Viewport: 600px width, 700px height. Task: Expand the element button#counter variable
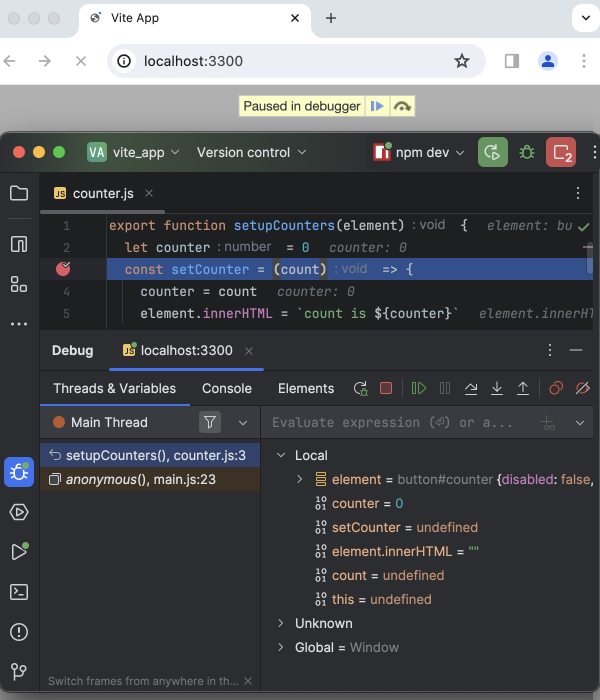[299, 479]
